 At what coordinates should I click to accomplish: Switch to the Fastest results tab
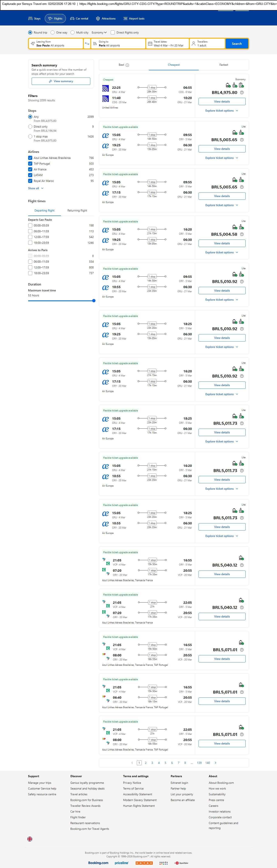coord(223,65)
